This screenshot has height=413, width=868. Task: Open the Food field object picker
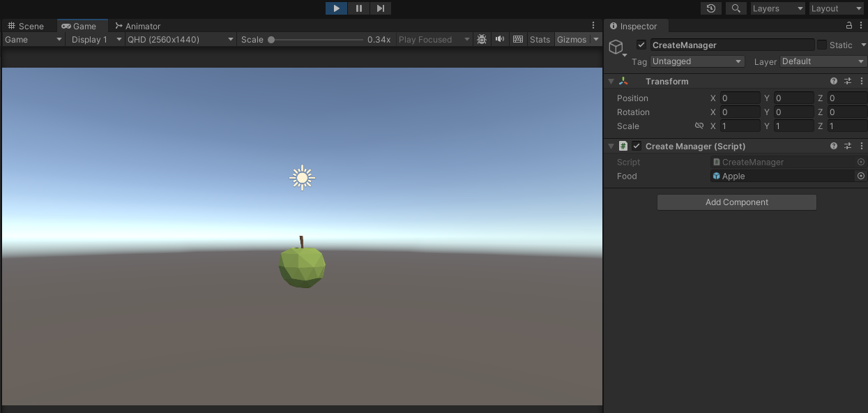pos(861,177)
